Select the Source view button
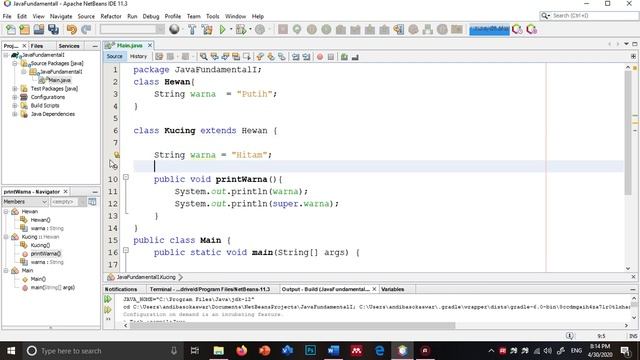The height and width of the screenshot is (360, 640). pyautogui.click(x=115, y=56)
